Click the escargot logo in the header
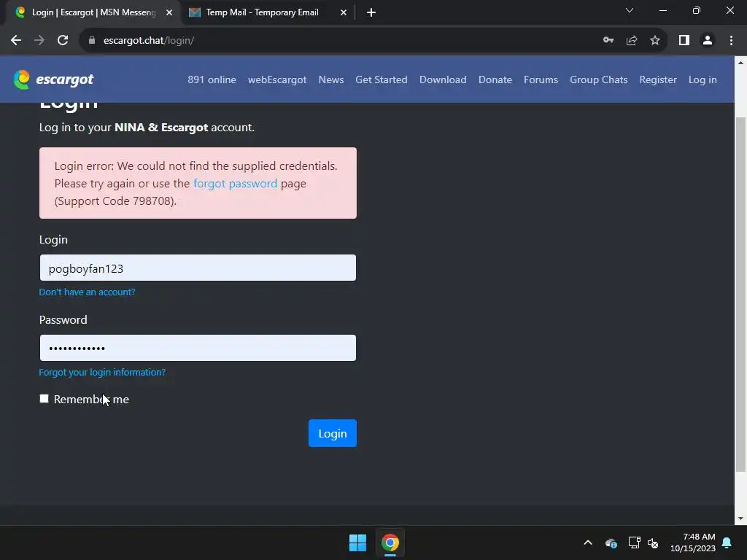The width and height of the screenshot is (747, 560). pos(53,79)
